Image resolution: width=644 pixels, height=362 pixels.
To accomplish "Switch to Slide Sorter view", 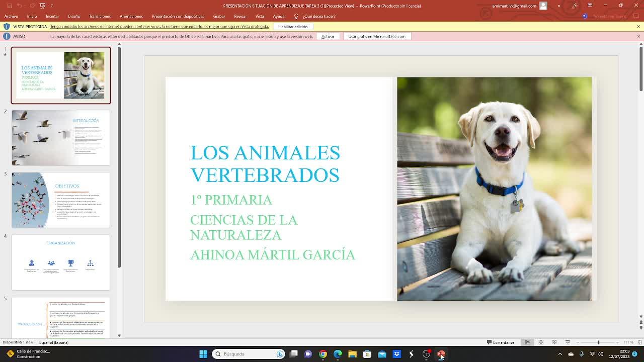I will coord(541,342).
